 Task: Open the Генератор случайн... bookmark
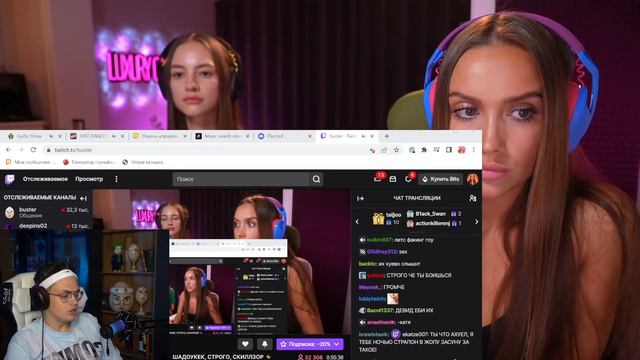(x=89, y=162)
